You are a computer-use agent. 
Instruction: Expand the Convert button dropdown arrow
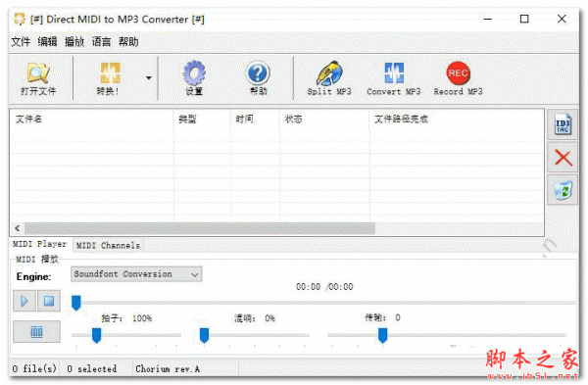[149, 78]
